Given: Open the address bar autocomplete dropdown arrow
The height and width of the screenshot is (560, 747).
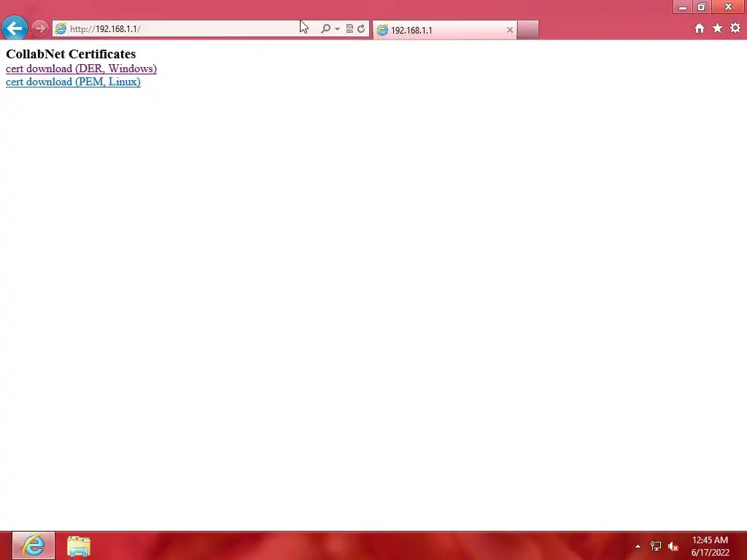Looking at the screenshot, I should click(x=337, y=28).
